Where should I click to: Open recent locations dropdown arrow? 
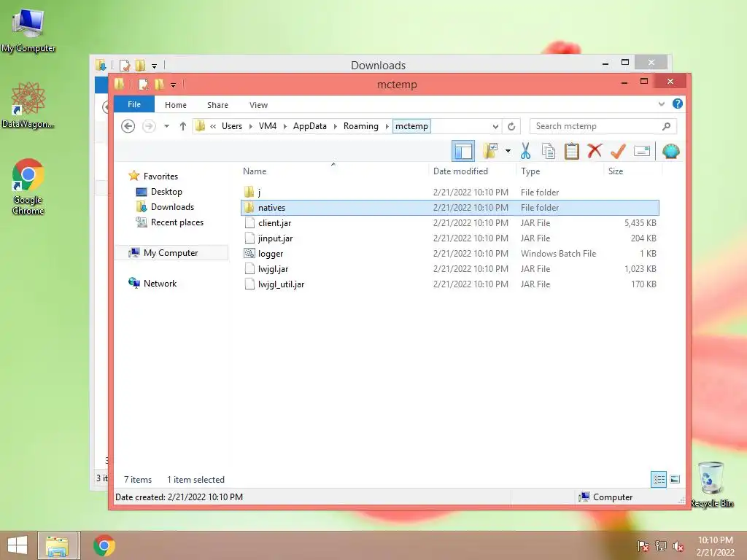(x=166, y=126)
